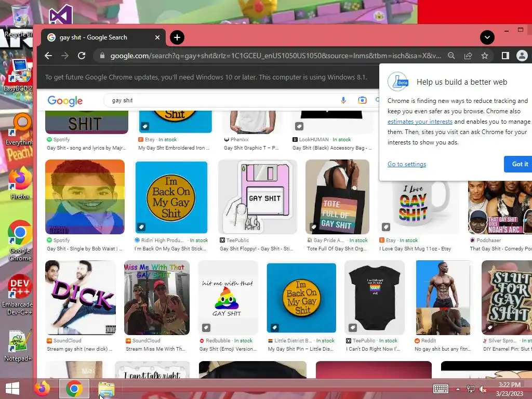
Task: Click the network tray icon
Action: pyautogui.click(x=471, y=389)
